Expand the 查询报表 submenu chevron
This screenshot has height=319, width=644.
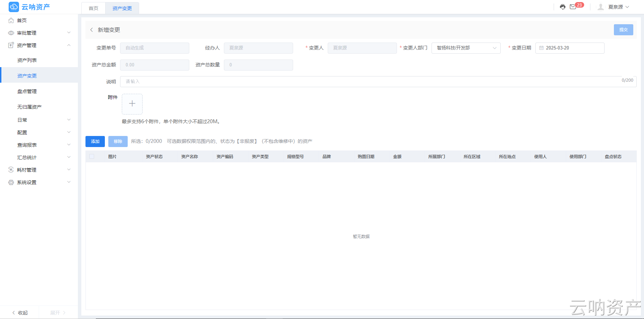tap(69, 145)
